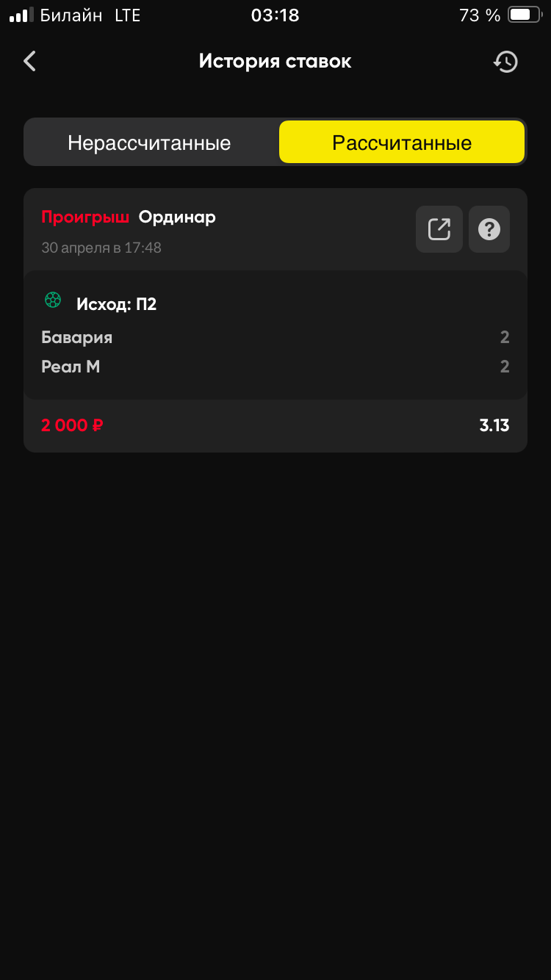Viewport: 551px width, 980px height.
Task: Share the lost bet via share icon
Action: click(x=439, y=229)
